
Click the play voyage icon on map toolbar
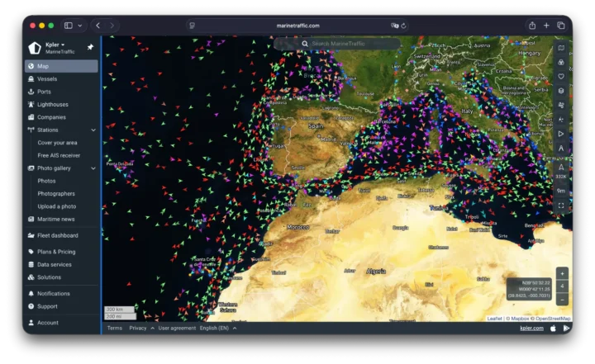561,134
